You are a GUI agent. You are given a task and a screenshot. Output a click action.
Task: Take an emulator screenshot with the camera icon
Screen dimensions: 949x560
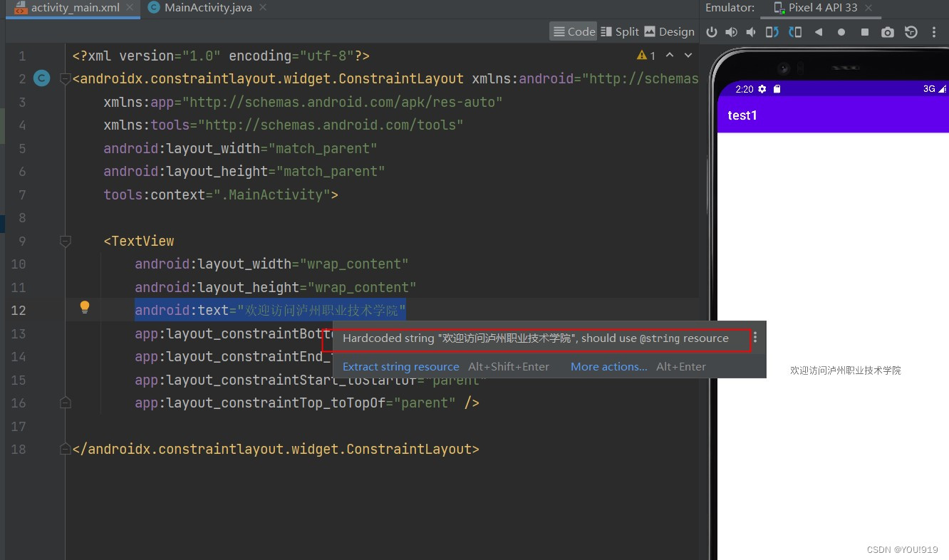tap(887, 32)
